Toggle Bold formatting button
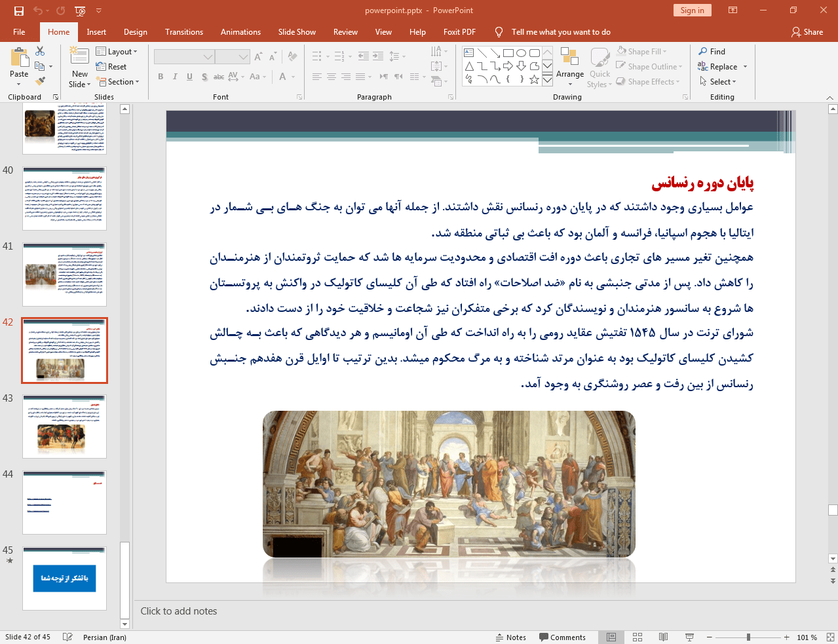This screenshot has width=838, height=644. 161,77
